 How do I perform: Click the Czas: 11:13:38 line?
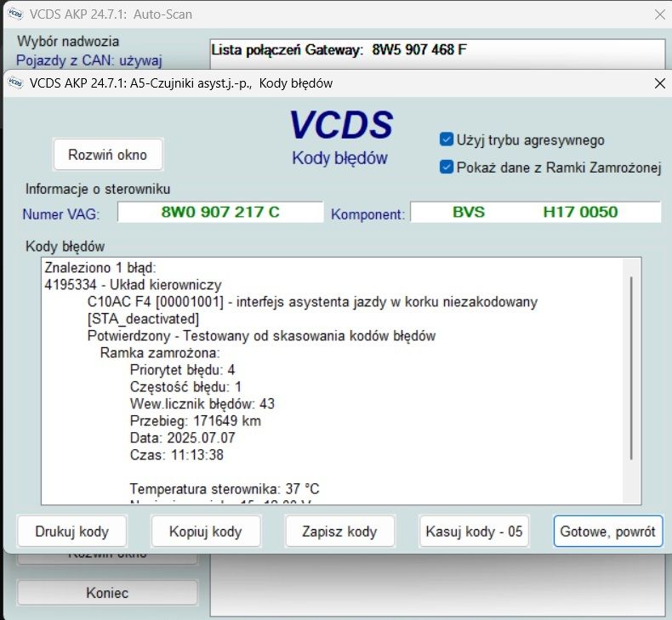click(x=177, y=455)
